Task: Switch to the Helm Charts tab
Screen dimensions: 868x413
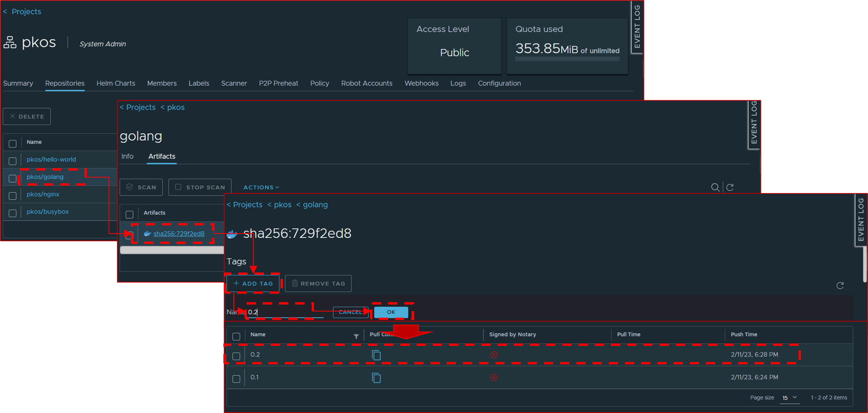Action: (x=116, y=83)
